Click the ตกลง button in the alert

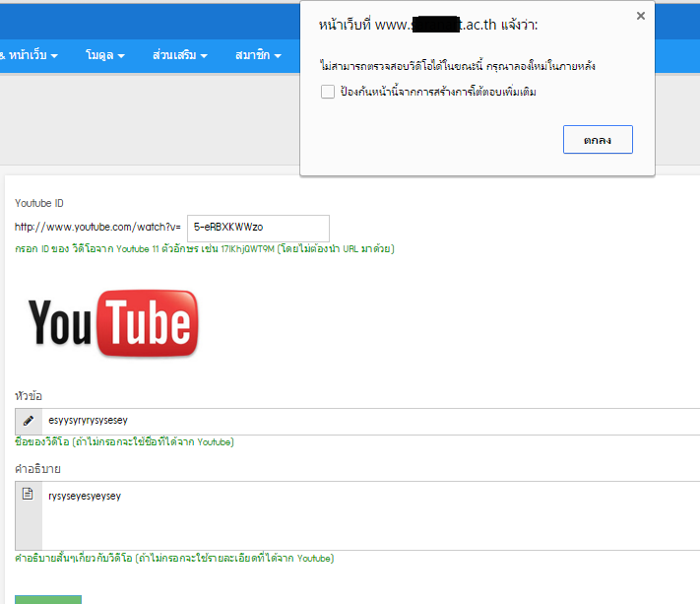pyautogui.click(x=598, y=139)
